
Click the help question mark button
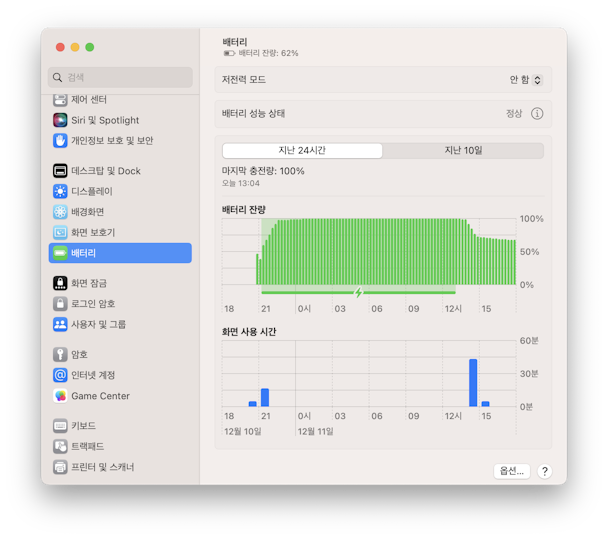pos(545,471)
